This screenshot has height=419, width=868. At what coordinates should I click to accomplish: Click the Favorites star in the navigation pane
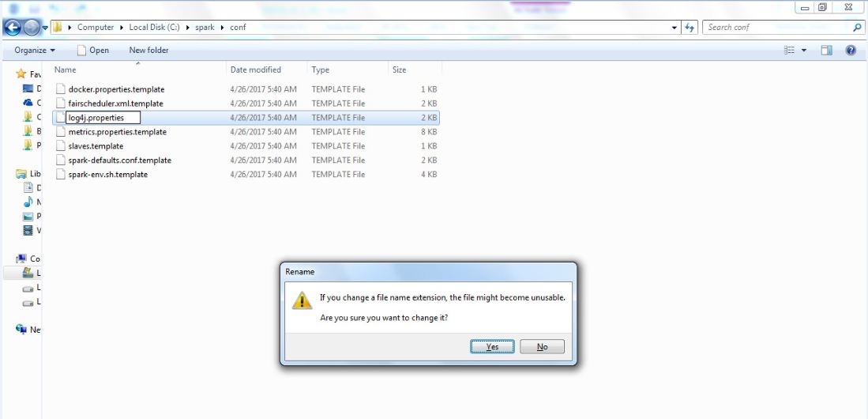point(21,74)
